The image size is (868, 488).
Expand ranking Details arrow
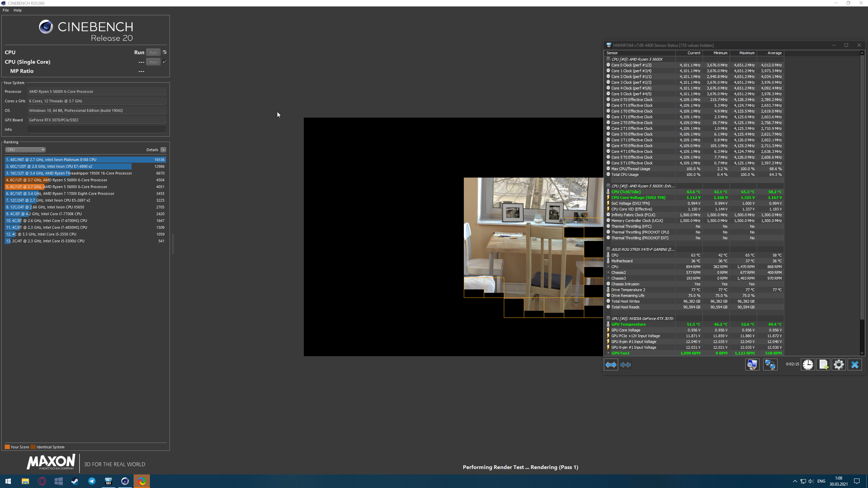[x=163, y=150]
